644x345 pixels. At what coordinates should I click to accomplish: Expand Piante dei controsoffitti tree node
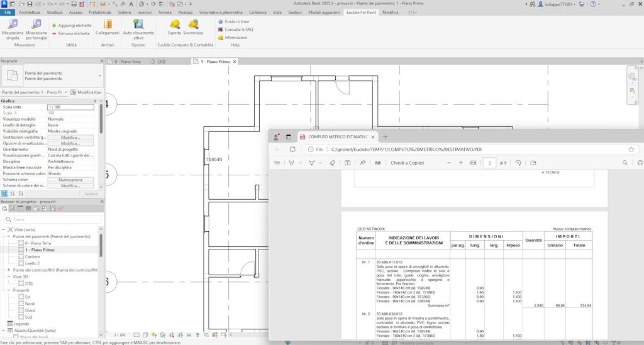9,270
